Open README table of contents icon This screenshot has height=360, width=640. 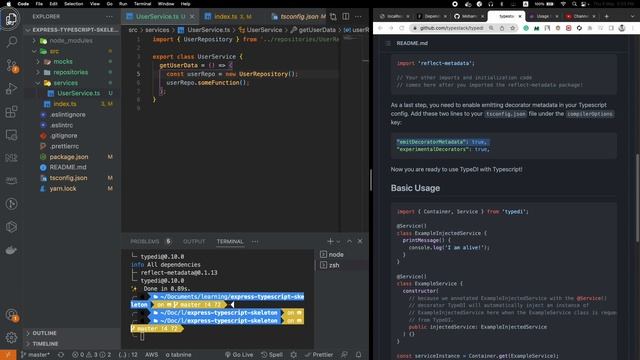click(388, 43)
